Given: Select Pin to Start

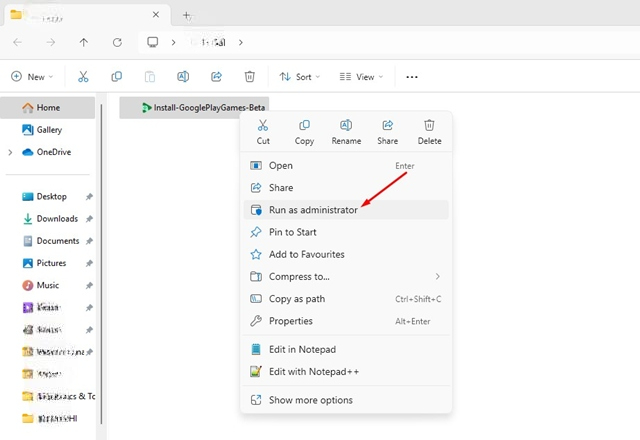Looking at the screenshot, I should coord(346,232).
